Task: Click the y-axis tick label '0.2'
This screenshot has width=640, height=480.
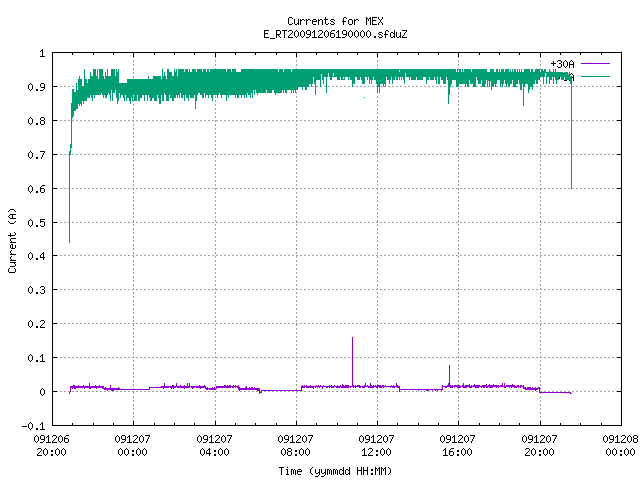Action: 36,324
